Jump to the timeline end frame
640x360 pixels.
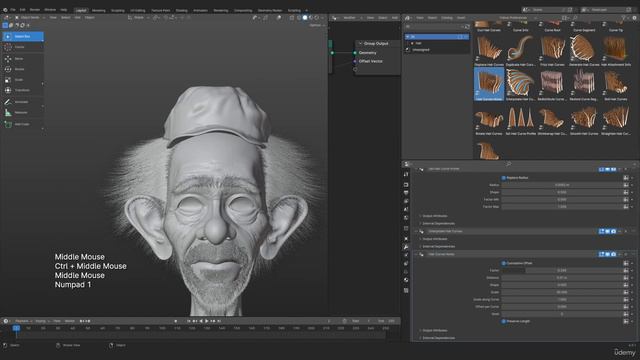pyautogui.click(x=219, y=321)
